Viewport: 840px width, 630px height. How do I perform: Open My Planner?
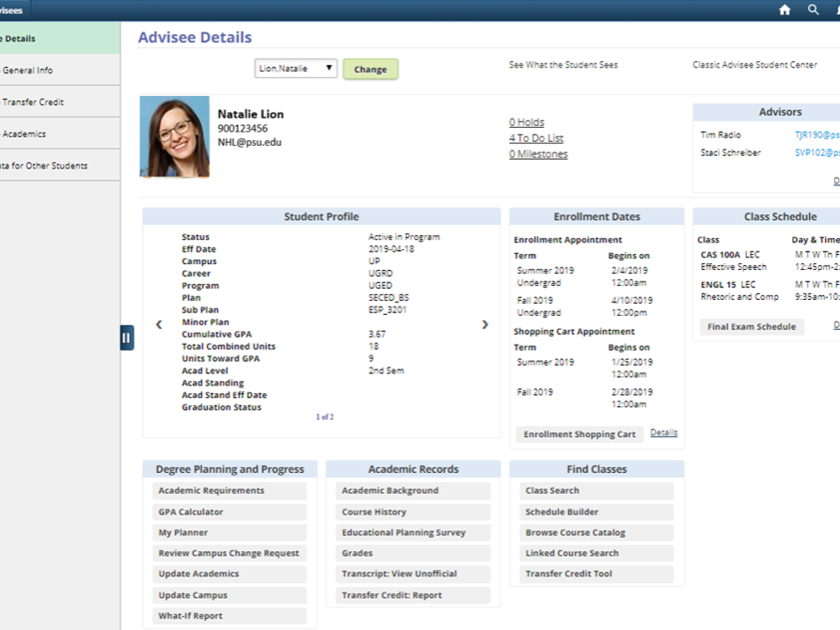point(230,532)
